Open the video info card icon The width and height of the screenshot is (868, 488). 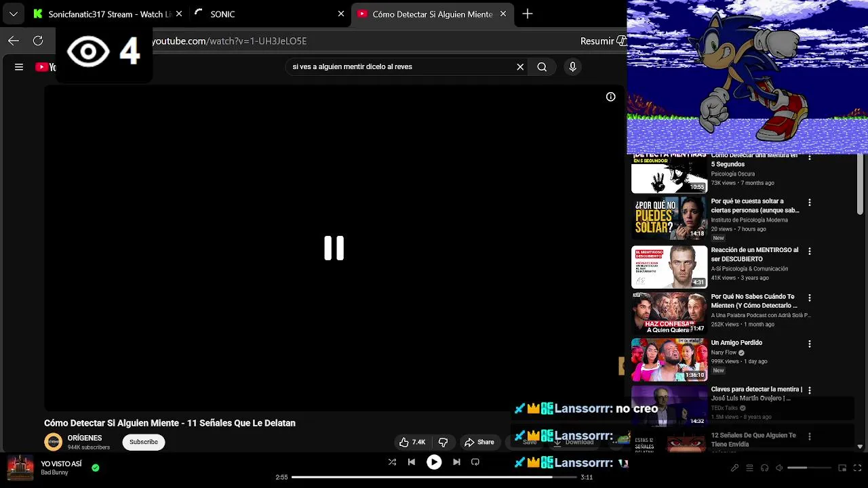coord(610,97)
